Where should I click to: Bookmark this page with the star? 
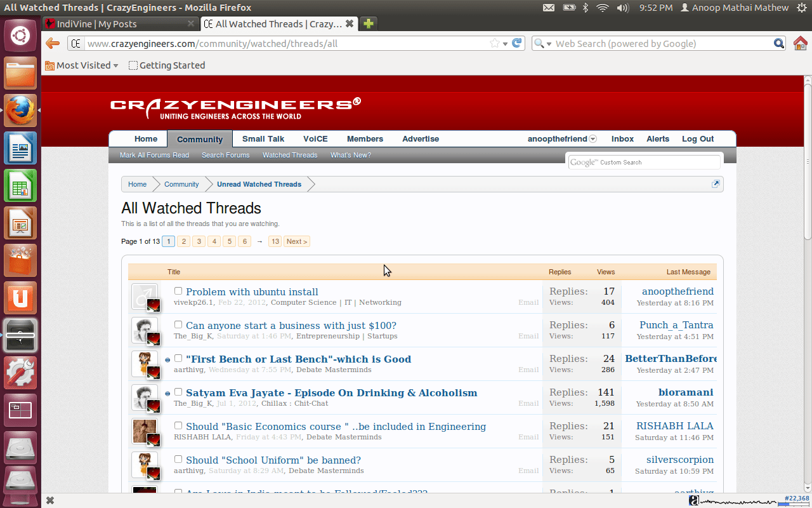click(495, 43)
